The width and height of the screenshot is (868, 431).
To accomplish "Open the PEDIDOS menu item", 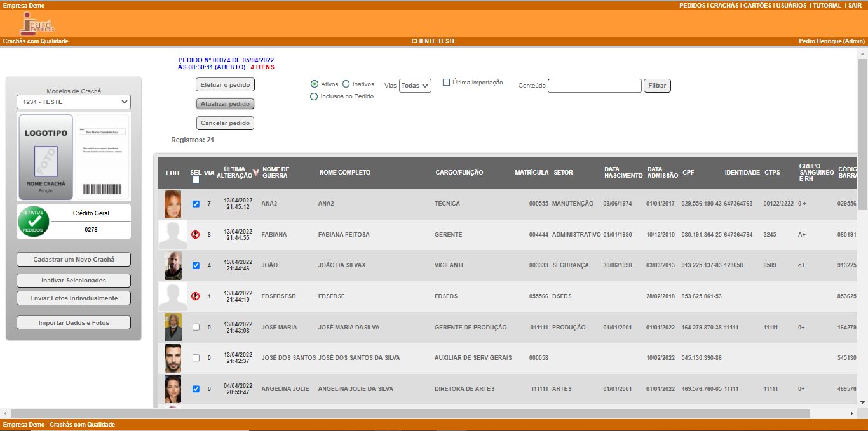I will point(692,5).
